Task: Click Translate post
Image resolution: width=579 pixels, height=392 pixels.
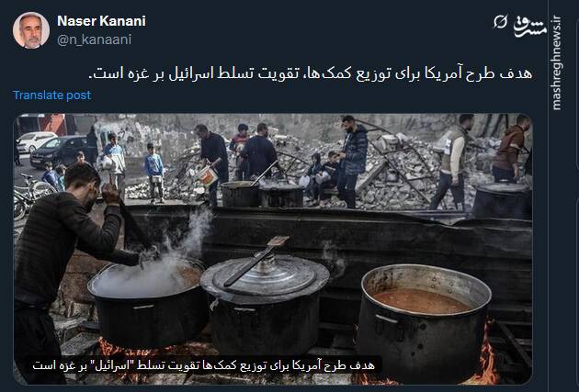Action: pyautogui.click(x=52, y=95)
